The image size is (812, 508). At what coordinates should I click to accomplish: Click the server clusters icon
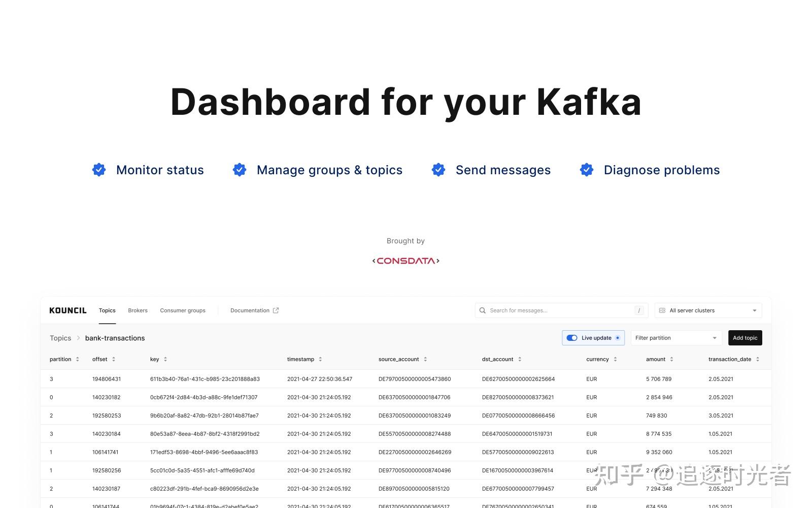(x=662, y=310)
